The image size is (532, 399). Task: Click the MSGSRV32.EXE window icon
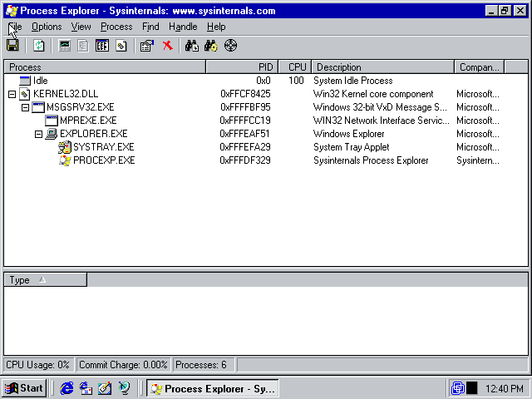click(x=38, y=107)
